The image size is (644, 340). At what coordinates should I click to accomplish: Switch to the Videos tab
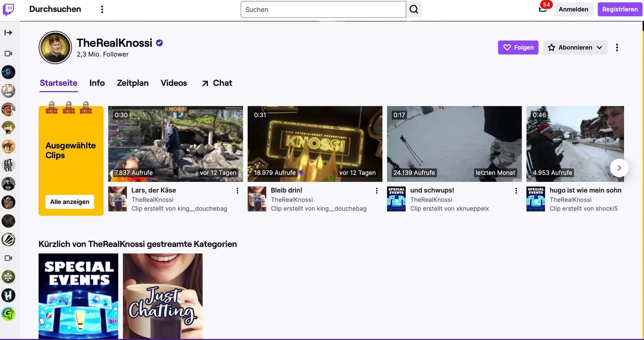[174, 83]
